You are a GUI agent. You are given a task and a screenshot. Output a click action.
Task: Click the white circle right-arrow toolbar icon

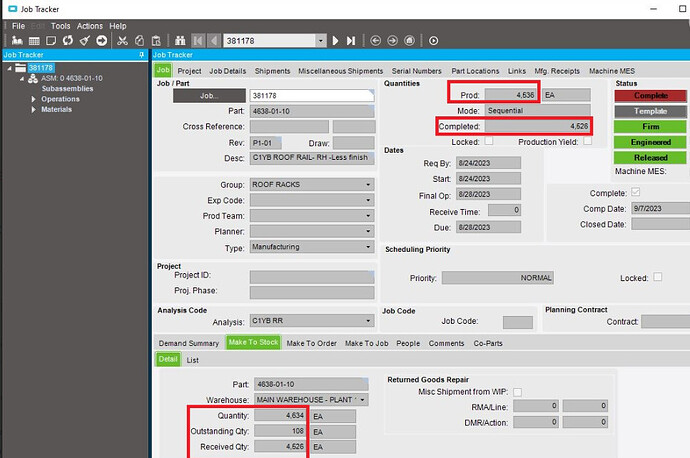click(102, 40)
